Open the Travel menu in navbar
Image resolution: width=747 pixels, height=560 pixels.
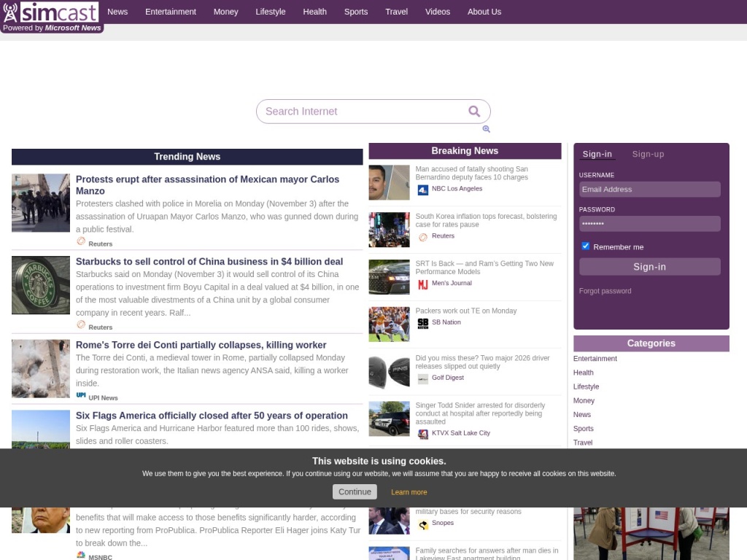coord(397,12)
